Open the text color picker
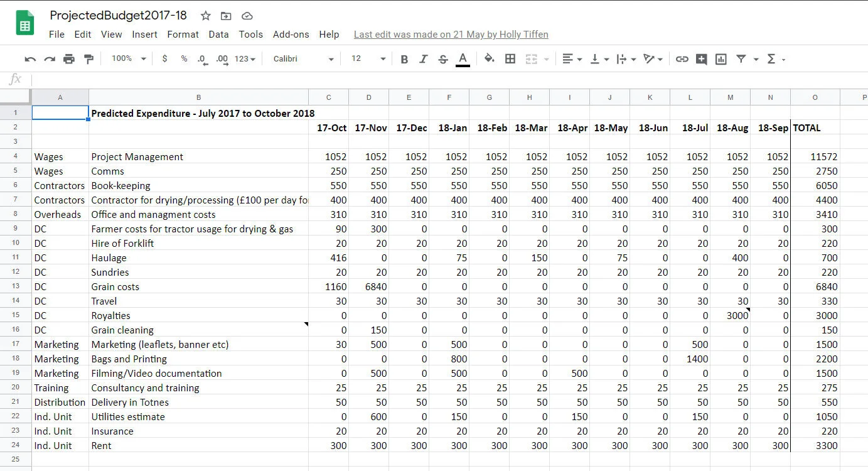This screenshot has height=471, width=868. [x=463, y=59]
